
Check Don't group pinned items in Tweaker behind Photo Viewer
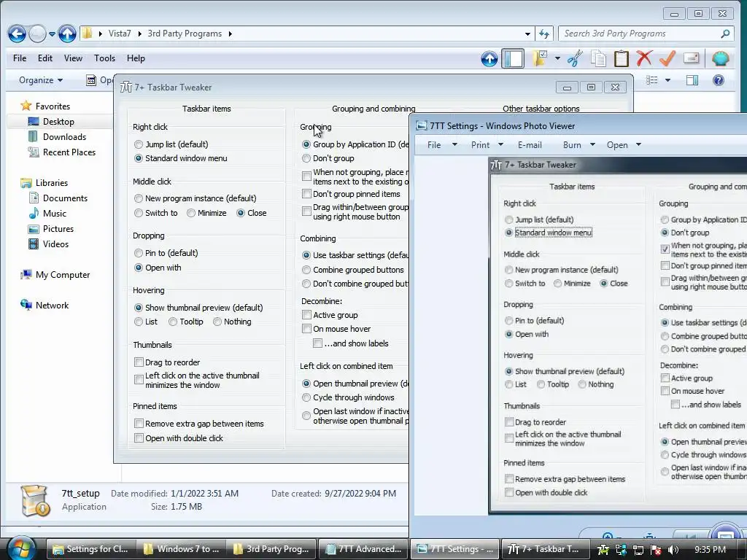307,194
